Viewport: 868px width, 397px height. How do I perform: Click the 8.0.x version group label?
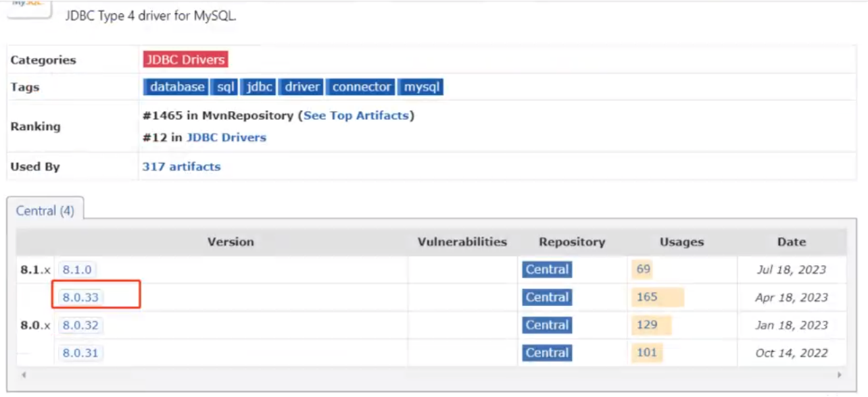(x=35, y=325)
